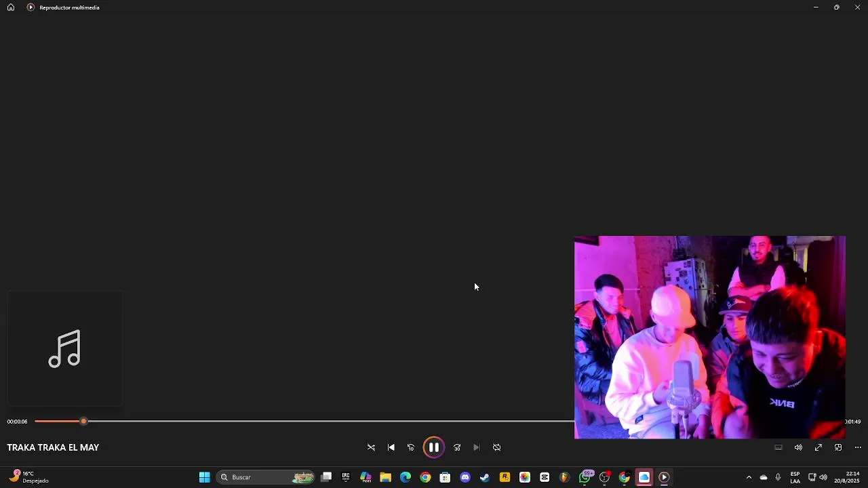Screen dimensions: 868x488
Task: Open Discord from the taskbar
Action: point(465,477)
